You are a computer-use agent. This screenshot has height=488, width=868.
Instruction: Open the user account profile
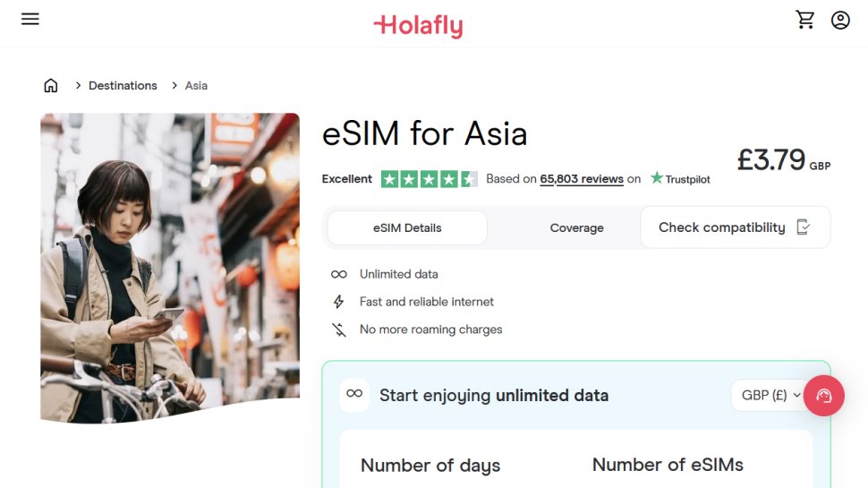[840, 20]
